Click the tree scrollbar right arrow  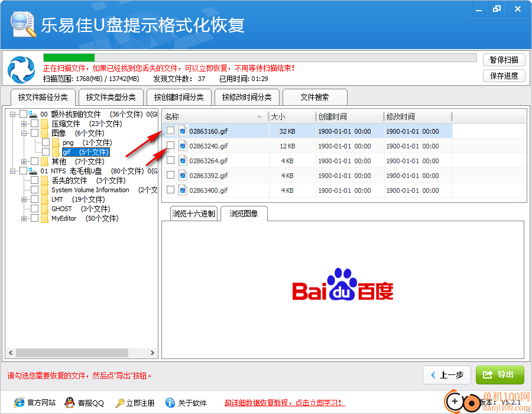coord(153,353)
